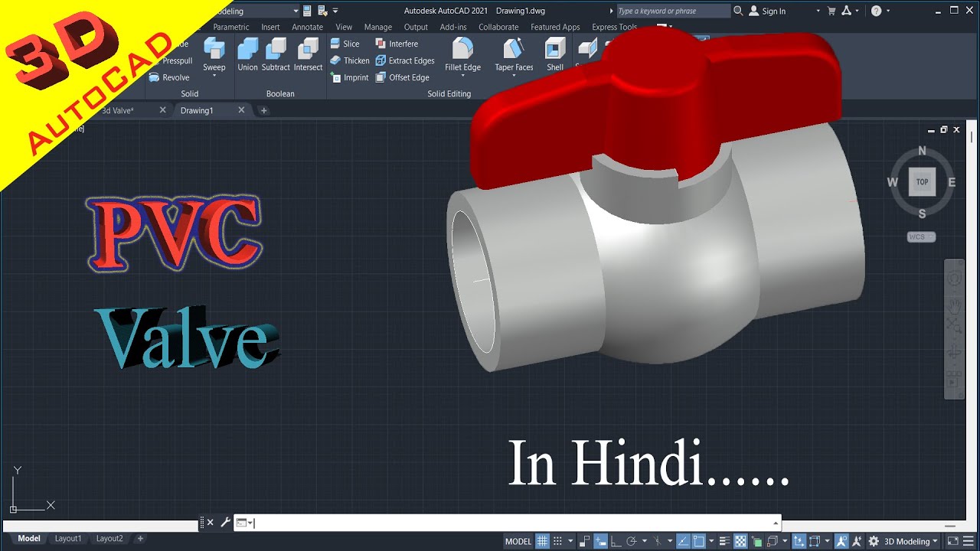Open the Parametric ribbon tab
This screenshot has height=551, width=980.
(231, 27)
